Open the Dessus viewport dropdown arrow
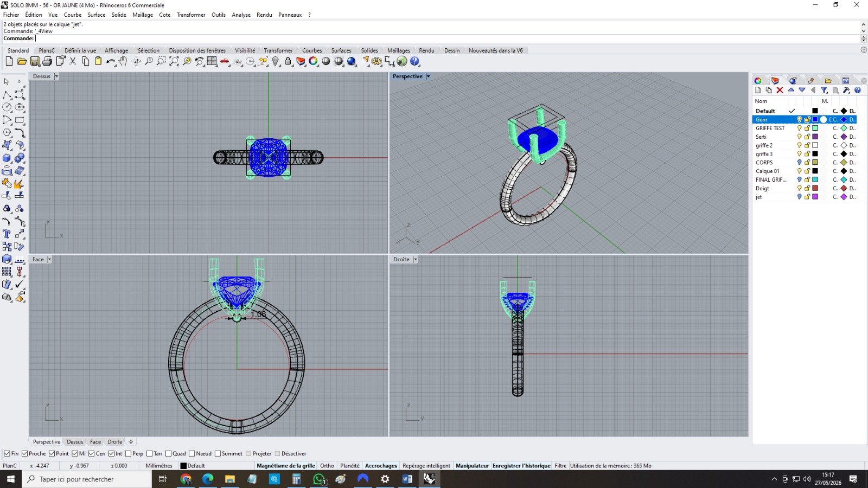 click(x=56, y=76)
